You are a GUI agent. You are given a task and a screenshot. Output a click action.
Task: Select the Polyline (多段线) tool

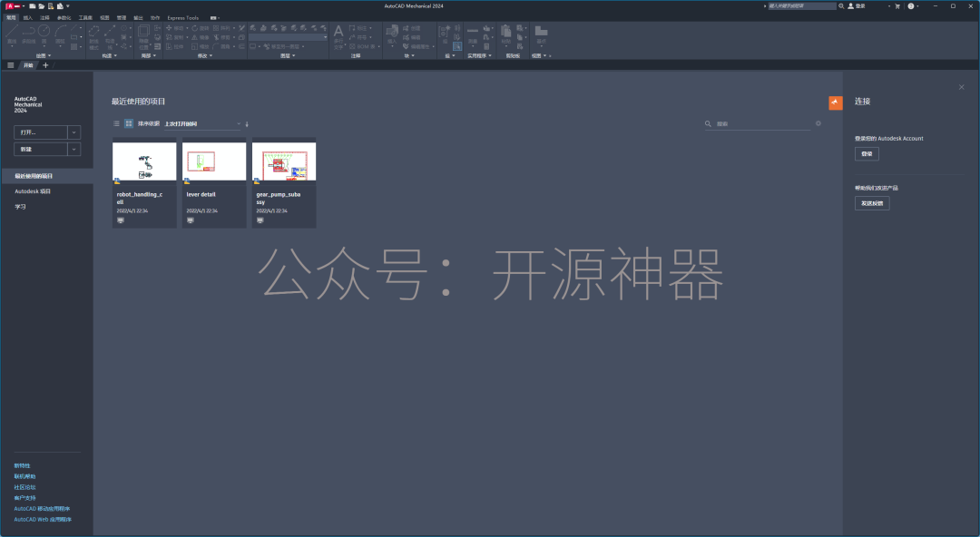29,34
